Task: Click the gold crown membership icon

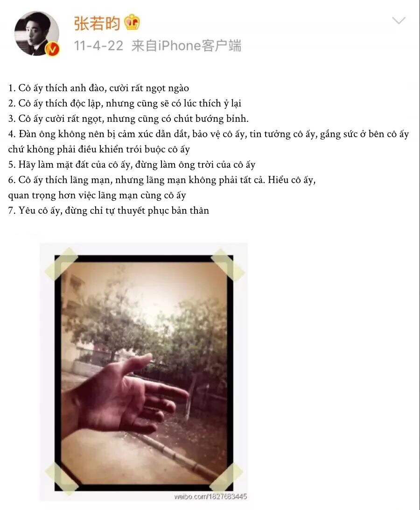Action: [x=133, y=22]
